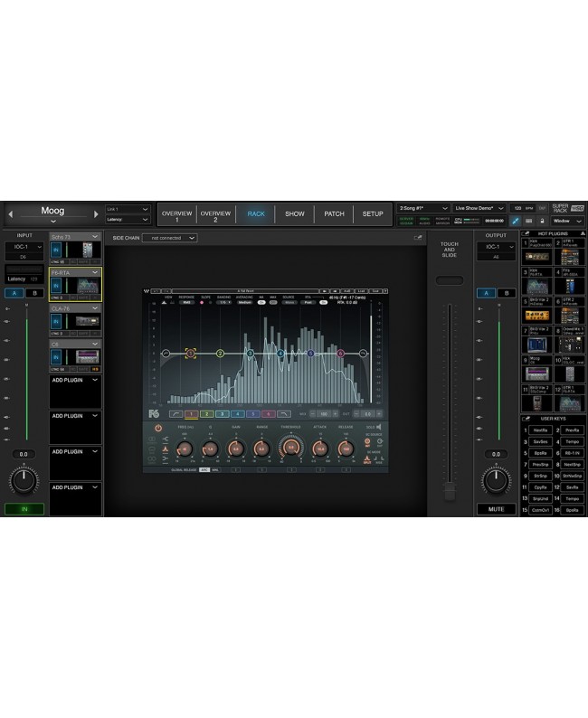Click the input gain knob
Image resolution: width=588 pixels, height=718 pixels.
click(x=24, y=480)
